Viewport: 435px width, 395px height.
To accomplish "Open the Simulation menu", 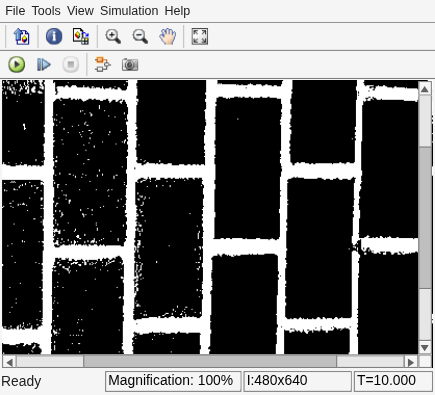I will pos(129,11).
